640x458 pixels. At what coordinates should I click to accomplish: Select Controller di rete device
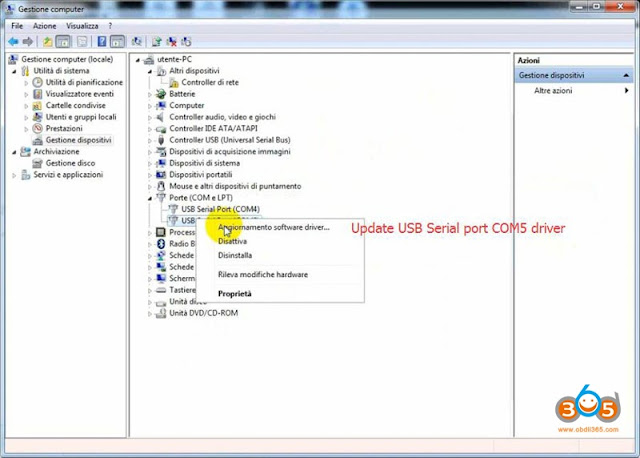click(210, 82)
